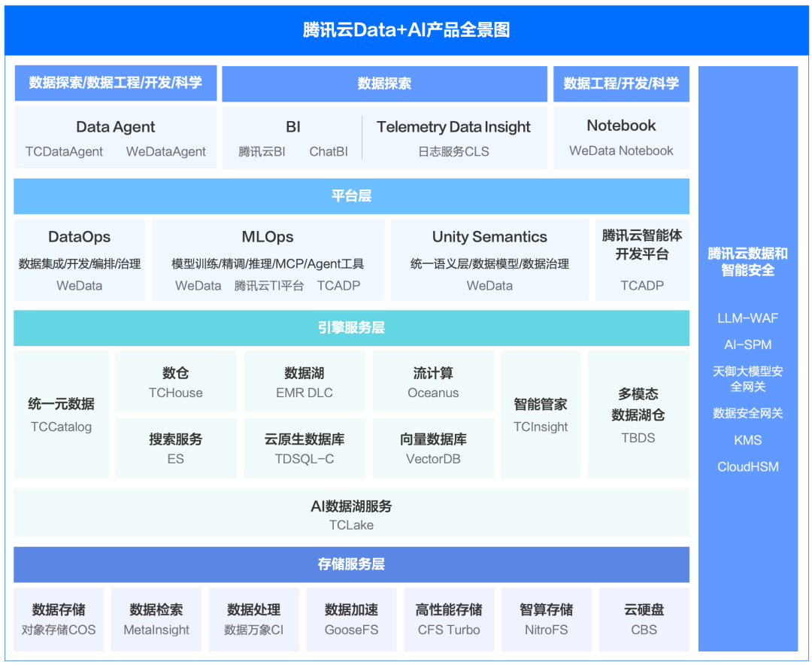Click CloudHSM in security panel

pyautogui.click(x=748, y=466)
